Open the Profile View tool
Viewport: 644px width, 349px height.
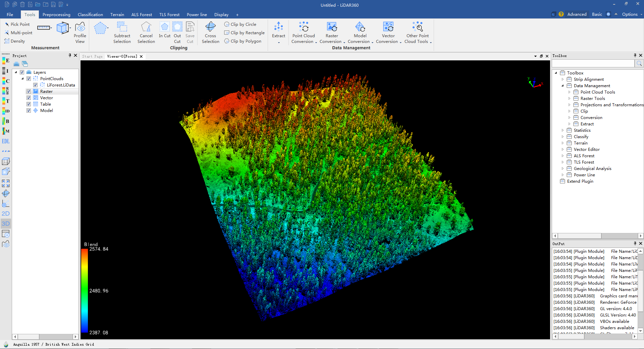pyautogui.click(x=80, y=33)
